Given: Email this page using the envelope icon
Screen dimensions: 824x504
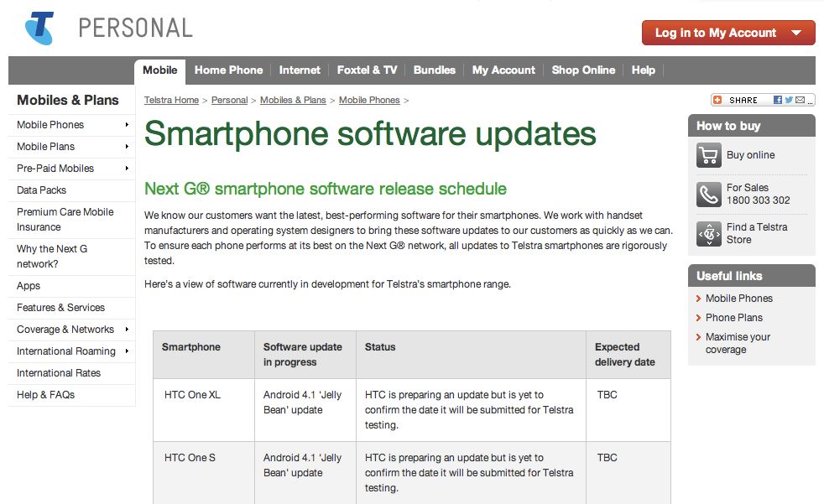Looking at the screenshot, I should click(x=800, y=100).
